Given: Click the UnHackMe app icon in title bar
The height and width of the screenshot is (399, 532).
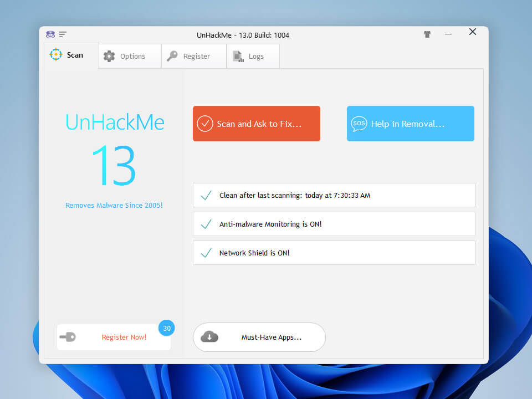Looking at the screenshot, I should pyautogui.click(x=50, y=34).
